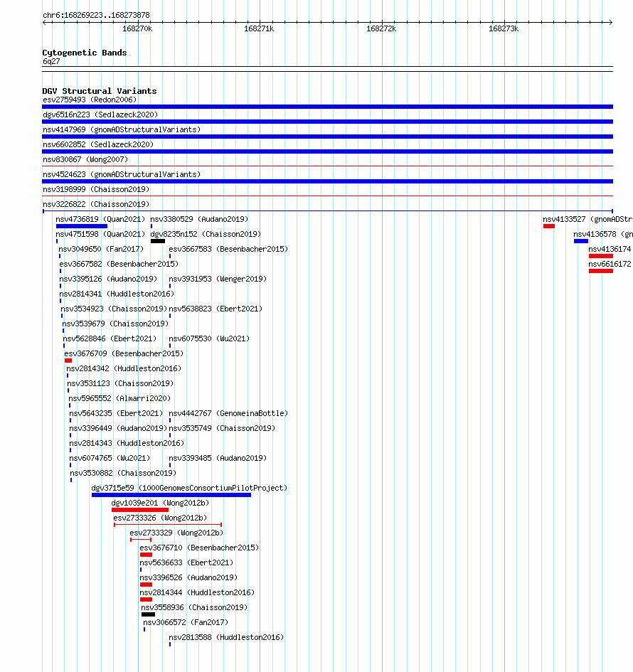Click dgv1039e201 (Wong2012b) label

click(160, 503)
